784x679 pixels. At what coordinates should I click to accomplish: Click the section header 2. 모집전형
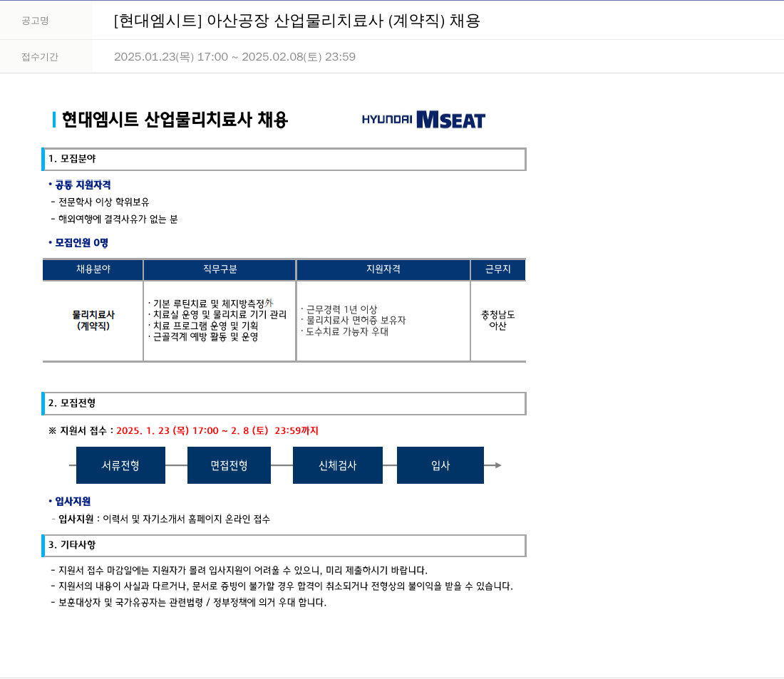[x=284, y=403]
